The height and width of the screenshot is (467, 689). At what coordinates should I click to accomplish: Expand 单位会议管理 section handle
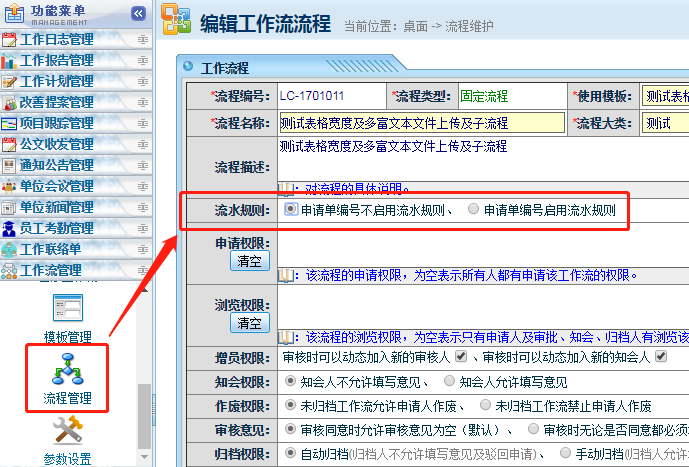click(143, 187)
